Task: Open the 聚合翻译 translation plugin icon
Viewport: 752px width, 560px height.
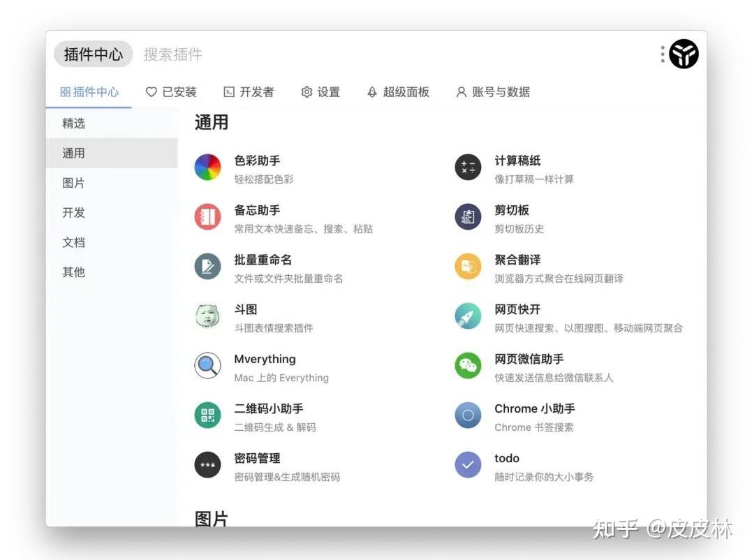Action: point(467,266)
